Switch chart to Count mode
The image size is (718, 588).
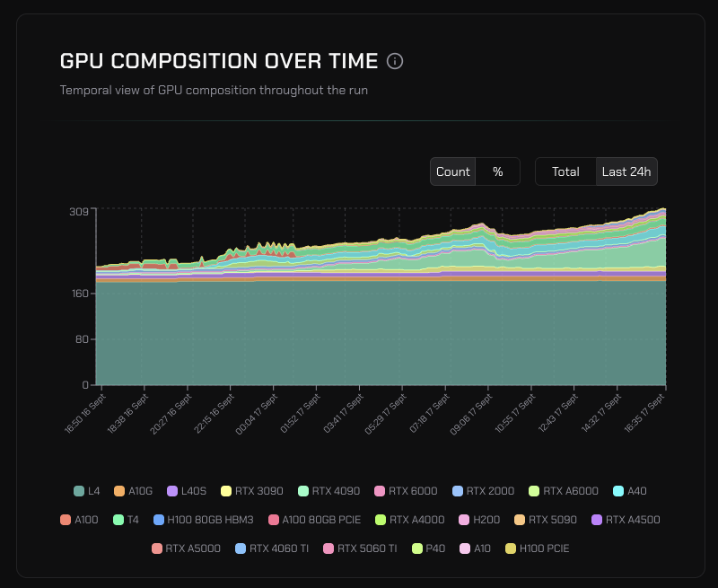(452, 171)
